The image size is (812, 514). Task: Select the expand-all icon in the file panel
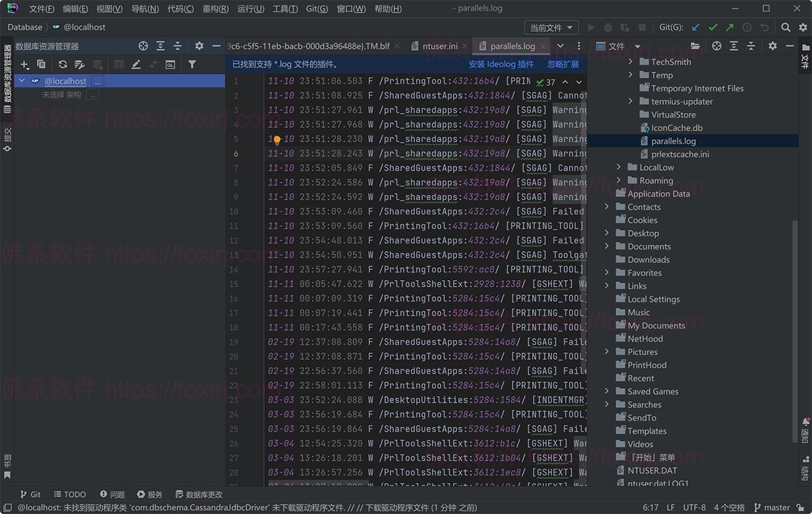point(734,45)
